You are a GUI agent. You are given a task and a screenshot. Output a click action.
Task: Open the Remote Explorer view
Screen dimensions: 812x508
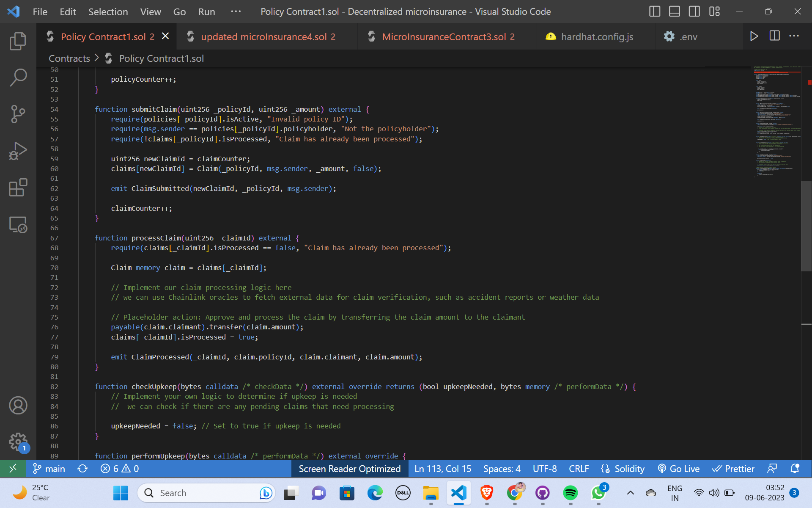[18, 224]
